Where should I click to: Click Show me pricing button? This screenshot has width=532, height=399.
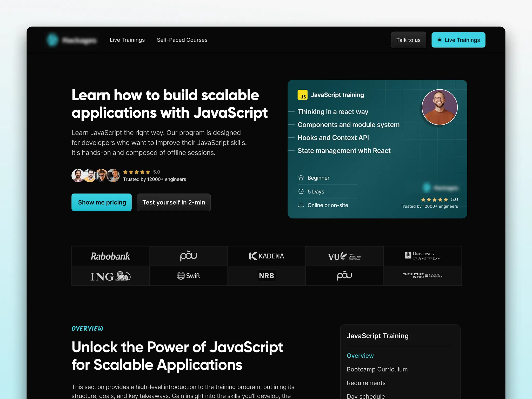point(102,202)
